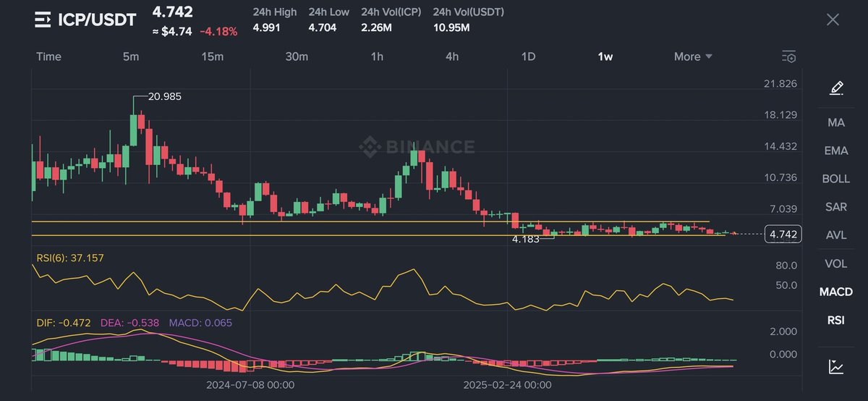This screenshot has width=868, height=401.
Task: Click the 24h Vol(USDT) value 10.95M
Action: pyautogui.click(x=452, y=28)
